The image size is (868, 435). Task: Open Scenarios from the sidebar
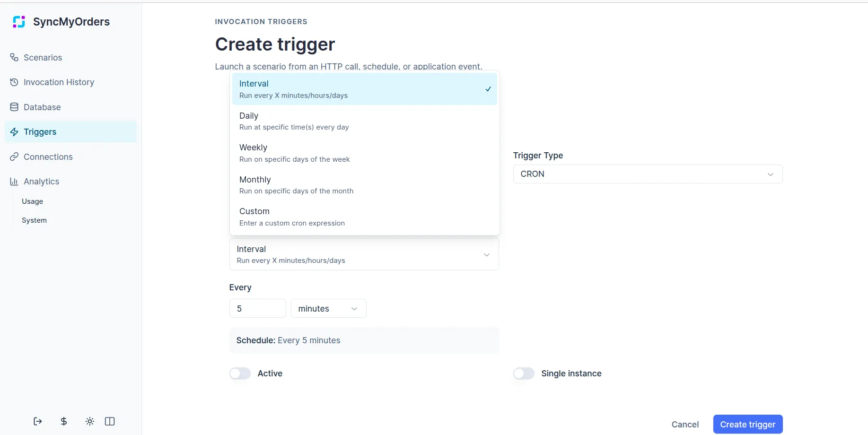[x=43, y=57]
